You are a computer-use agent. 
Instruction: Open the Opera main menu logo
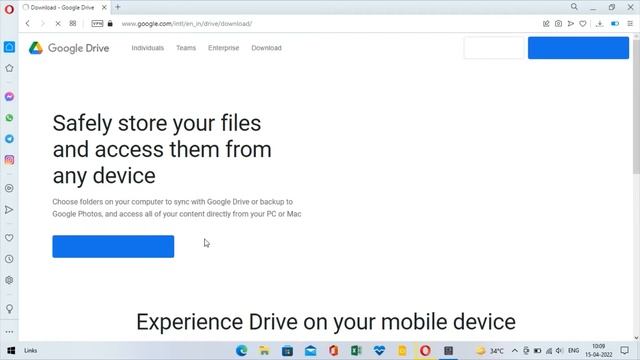(x=9, y=9)
